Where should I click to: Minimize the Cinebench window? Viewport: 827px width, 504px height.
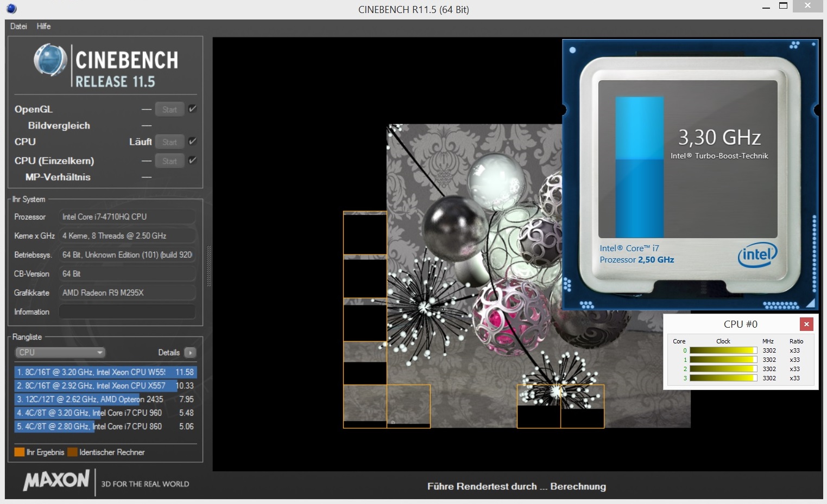tap(766, 8)
